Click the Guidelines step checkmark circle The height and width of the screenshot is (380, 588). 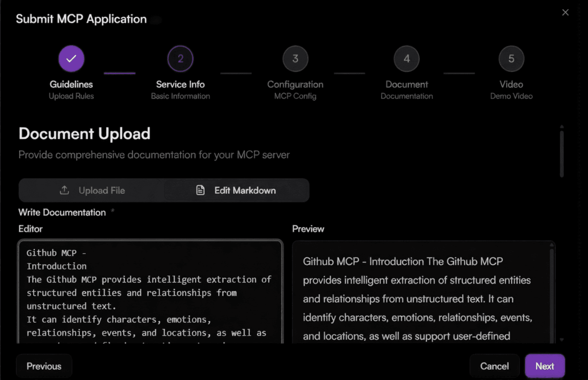71,59
